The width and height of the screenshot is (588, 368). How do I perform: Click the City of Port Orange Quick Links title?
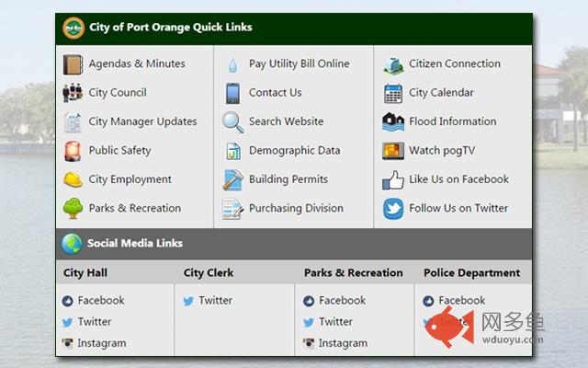point(171,28)
